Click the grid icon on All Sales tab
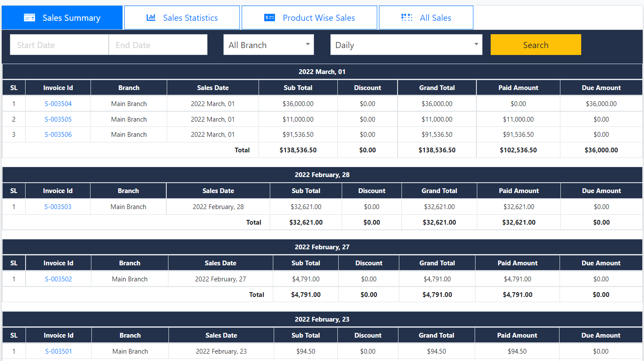Image resolution: width=644 pixels, height=361 pixels. [407, 17]
